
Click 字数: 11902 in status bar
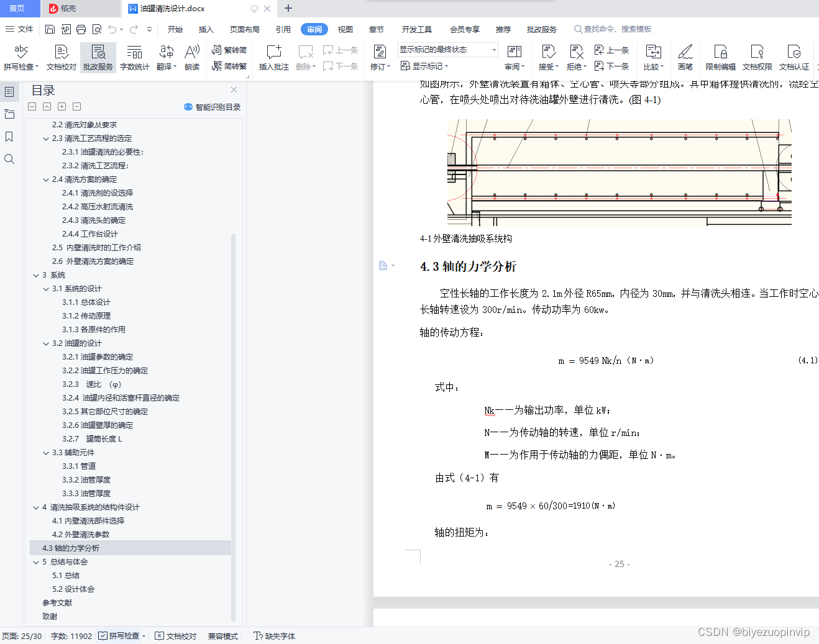71,636
